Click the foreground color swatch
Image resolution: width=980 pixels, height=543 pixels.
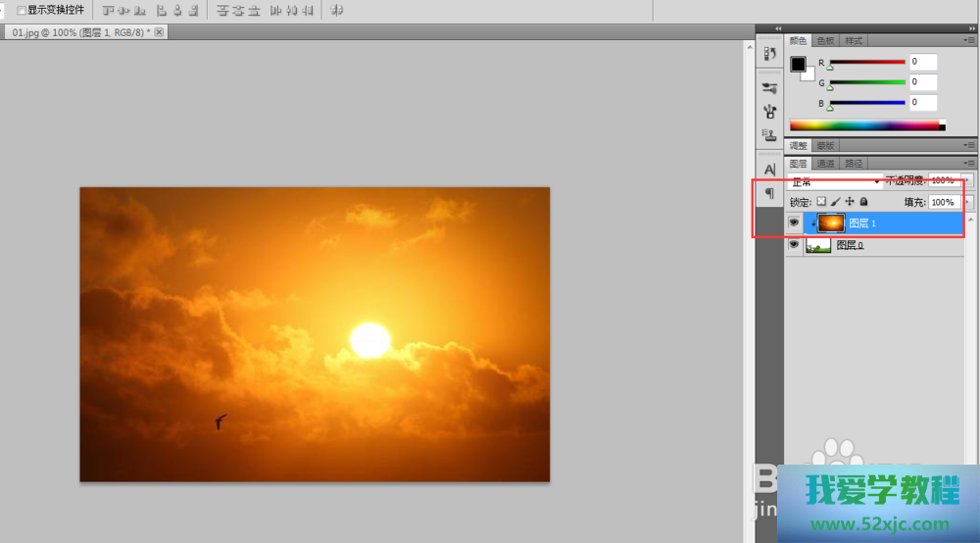click(798, 65)
